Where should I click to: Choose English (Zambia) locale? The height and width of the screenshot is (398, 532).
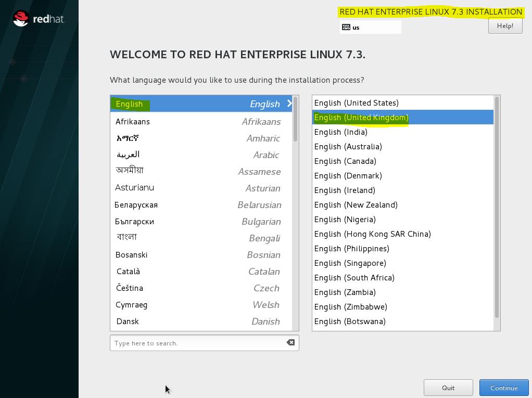[x=403, y=292]
